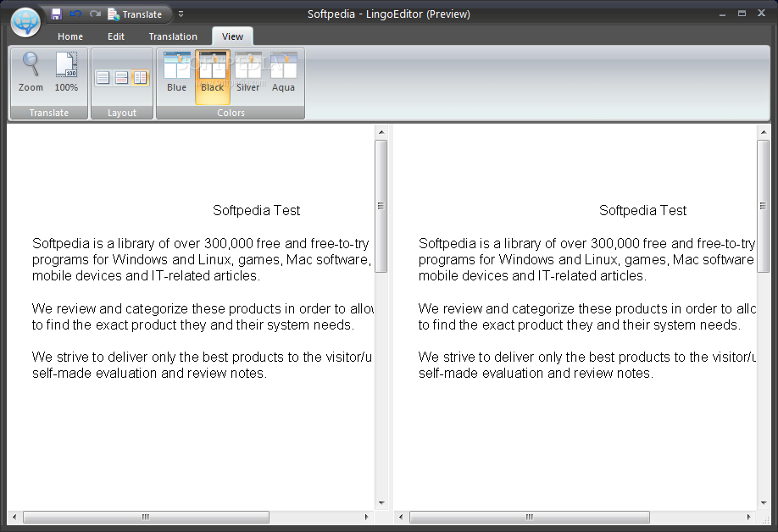Click left arrow of right pane horizontal scrollbar

point(401,517)
